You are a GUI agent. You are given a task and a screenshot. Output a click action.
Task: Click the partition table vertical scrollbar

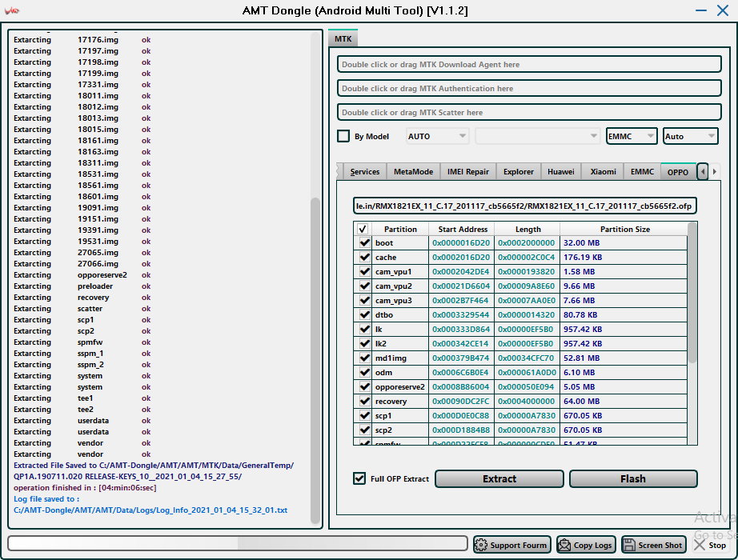pyautogui.click(x=692, y=293)
